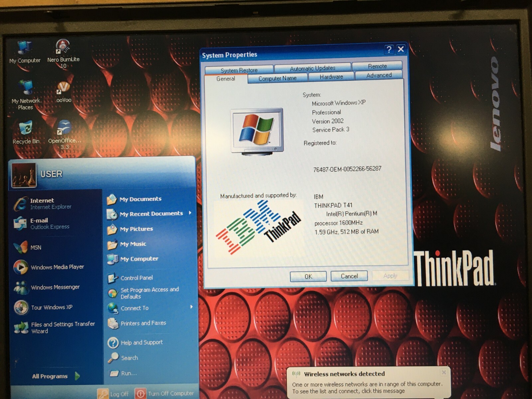
Task: Click the Service Pack 3 text
Action: click(x=331, y=130)
